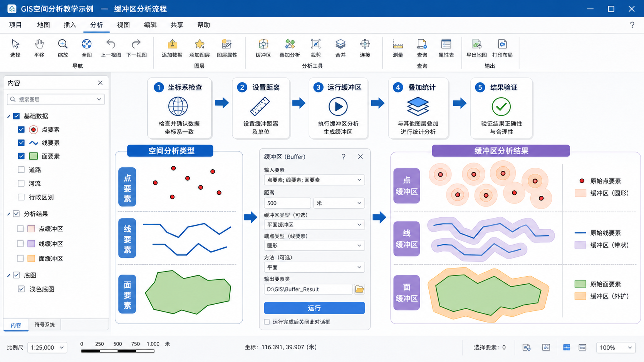This screenshot has width=644, height=362.
Task: Uncheck the 线要素 layer checkbox
Action: coord(21,143)
